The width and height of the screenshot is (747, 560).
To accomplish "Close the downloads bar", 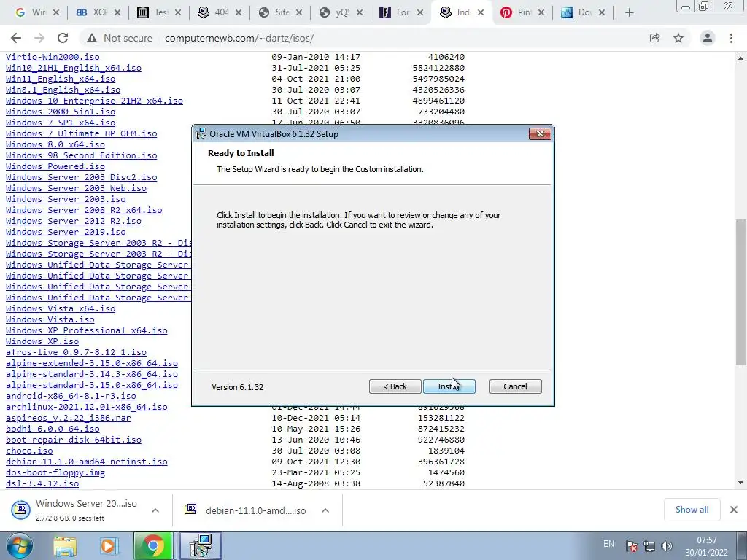I will (x=734, y=510).
